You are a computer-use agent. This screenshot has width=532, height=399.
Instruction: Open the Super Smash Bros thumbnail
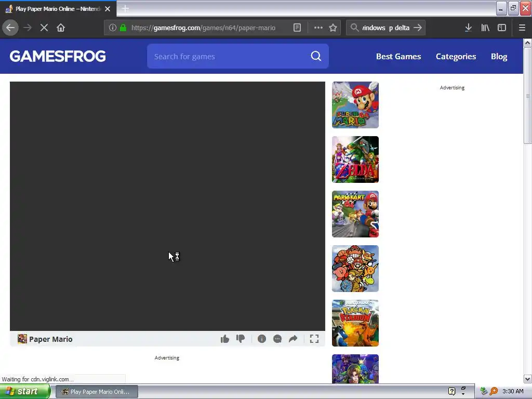point(355,269)
